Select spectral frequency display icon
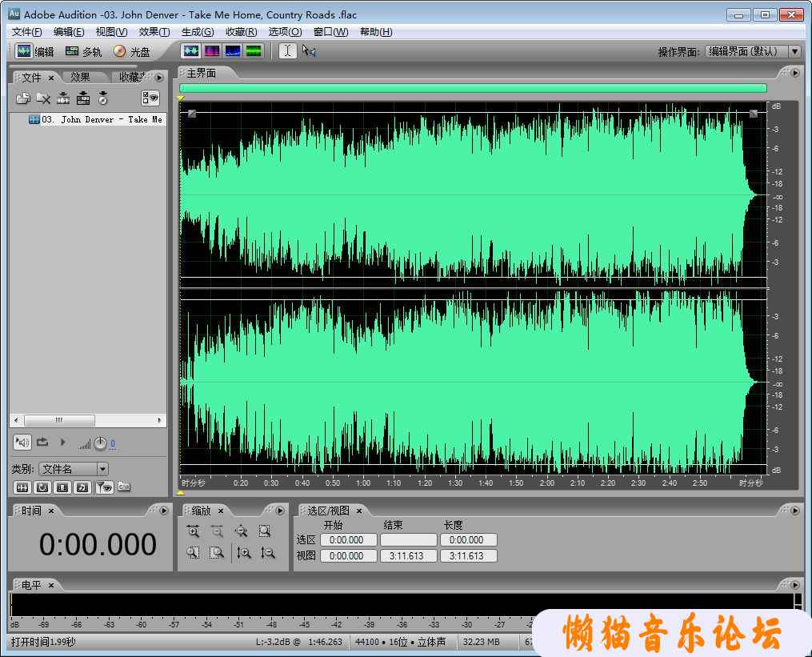Image resolution: width=812 pixels, height=657 pixels. [212, 50]
